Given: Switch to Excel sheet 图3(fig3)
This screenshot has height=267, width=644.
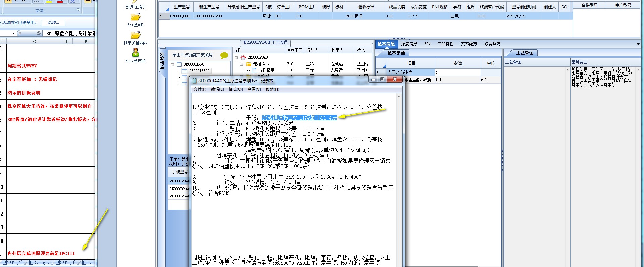Looking at the screenshot, I should pos(67,263).
